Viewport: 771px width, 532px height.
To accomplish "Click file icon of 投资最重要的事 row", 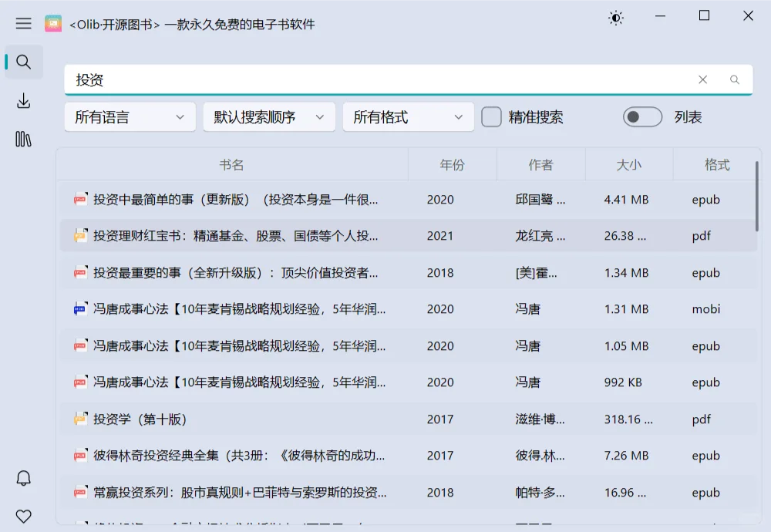I will pyautogui.click(x=81, y=272).
